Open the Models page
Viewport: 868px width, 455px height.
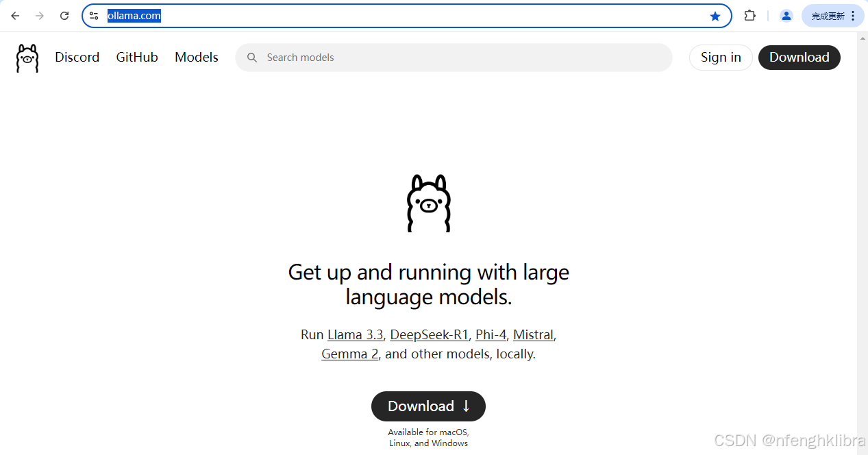click(x=197, y=58)
